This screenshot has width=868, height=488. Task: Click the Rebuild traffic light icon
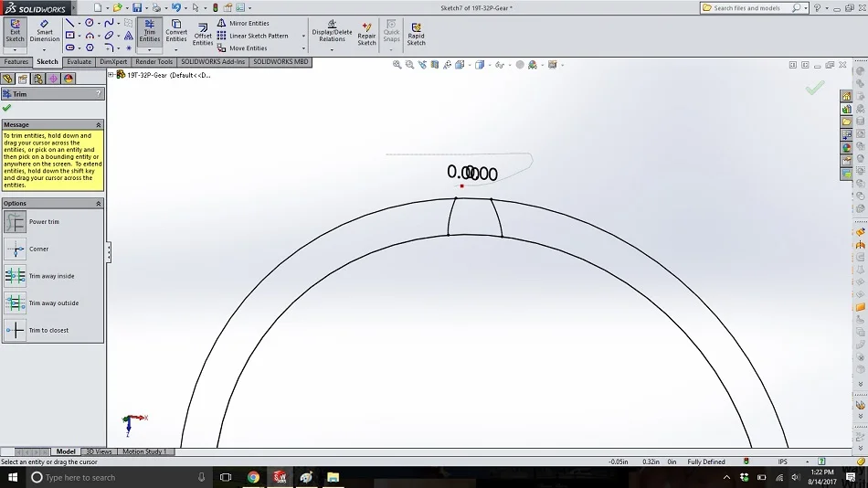216,7
